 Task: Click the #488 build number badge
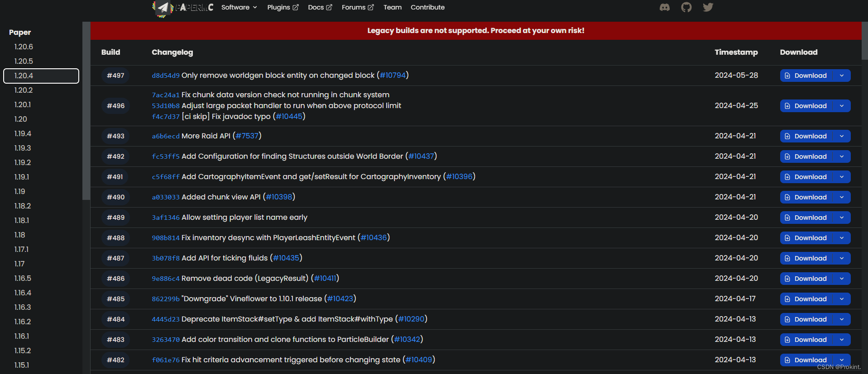tap(115, 238)
